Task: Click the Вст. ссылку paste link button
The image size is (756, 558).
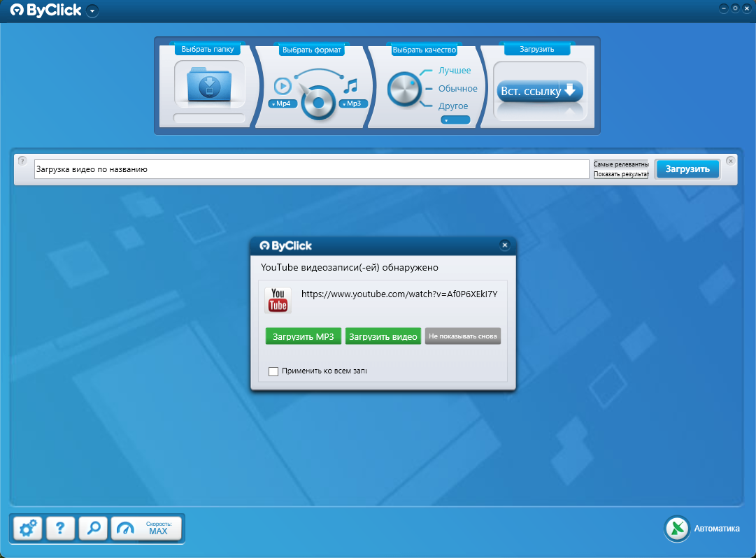Action: tap(539, 91)
